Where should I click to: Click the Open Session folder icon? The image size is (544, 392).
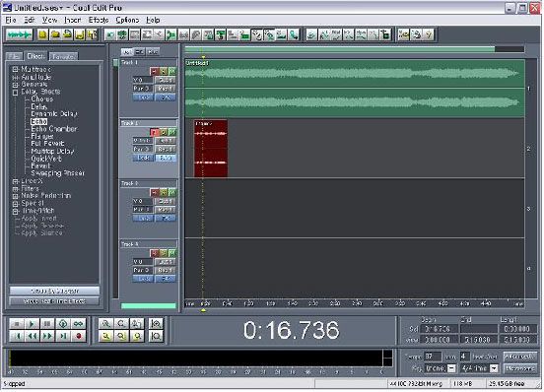[x=55, y=34]
